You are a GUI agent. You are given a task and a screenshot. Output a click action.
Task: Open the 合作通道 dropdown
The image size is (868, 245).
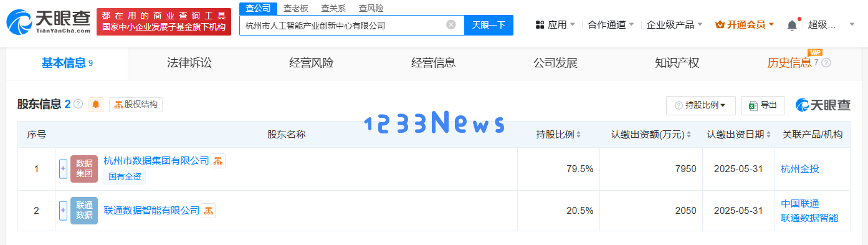(611, 25)
